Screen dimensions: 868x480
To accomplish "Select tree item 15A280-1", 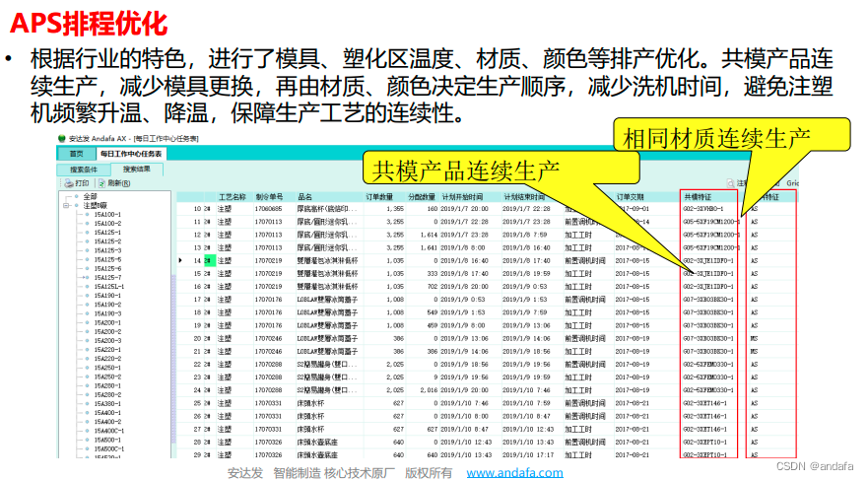I will point(107,386).
